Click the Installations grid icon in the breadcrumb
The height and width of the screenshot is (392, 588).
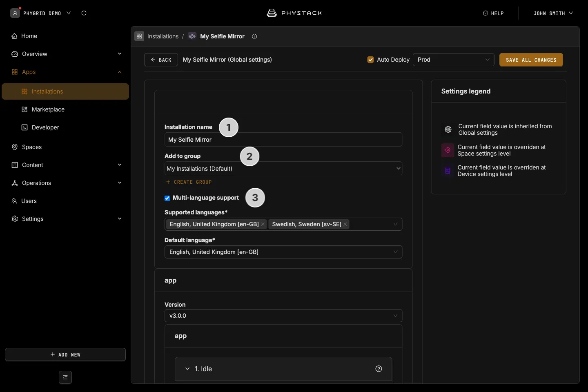tap(139, 36)
